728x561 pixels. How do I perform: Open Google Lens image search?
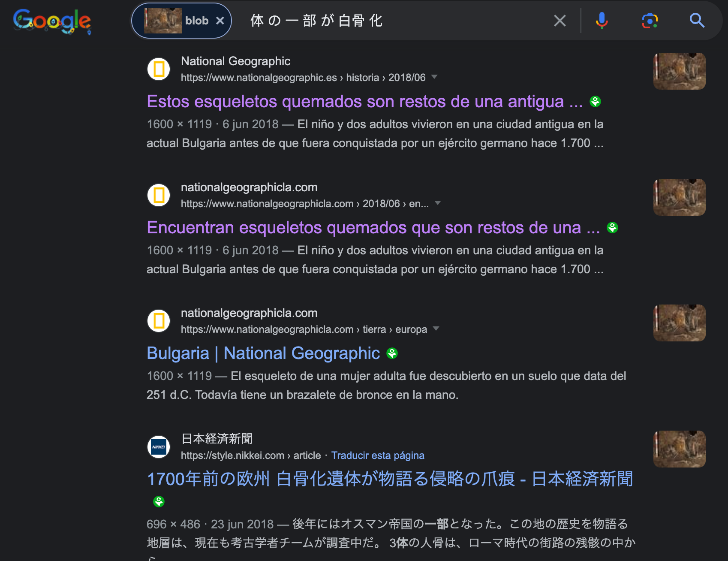point(650,21)
